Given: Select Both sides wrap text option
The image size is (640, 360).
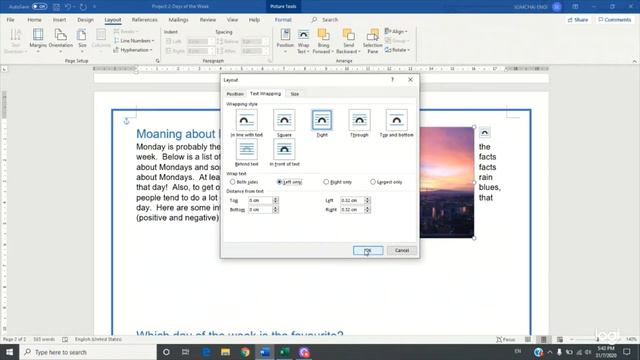Looking at the screenshot, I should 244,182.
